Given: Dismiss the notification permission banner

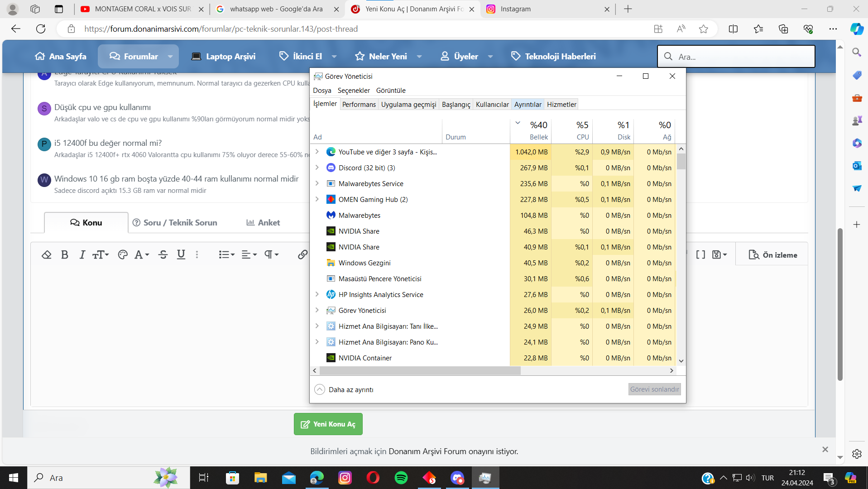Looking at the screenshot, I should click(x=825, y=450).
